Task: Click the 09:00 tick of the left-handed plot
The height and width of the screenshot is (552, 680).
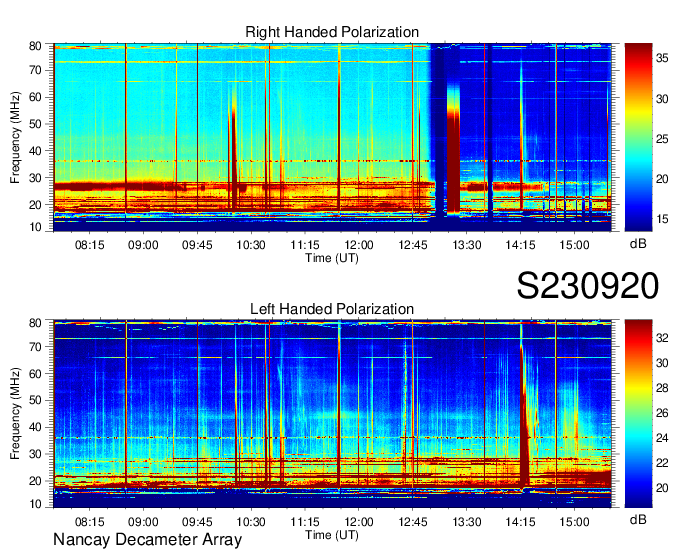Action: (x=143, y=522)
